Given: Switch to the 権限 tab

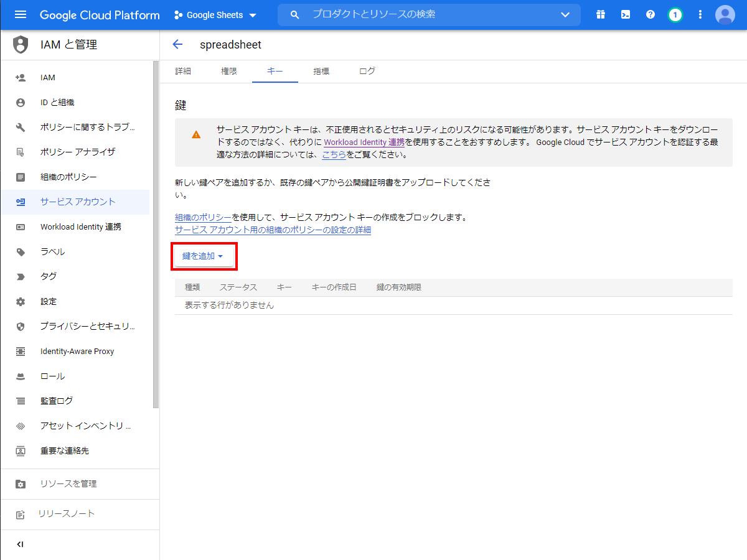Looking at the screenshot, I should tap(229, 72).
